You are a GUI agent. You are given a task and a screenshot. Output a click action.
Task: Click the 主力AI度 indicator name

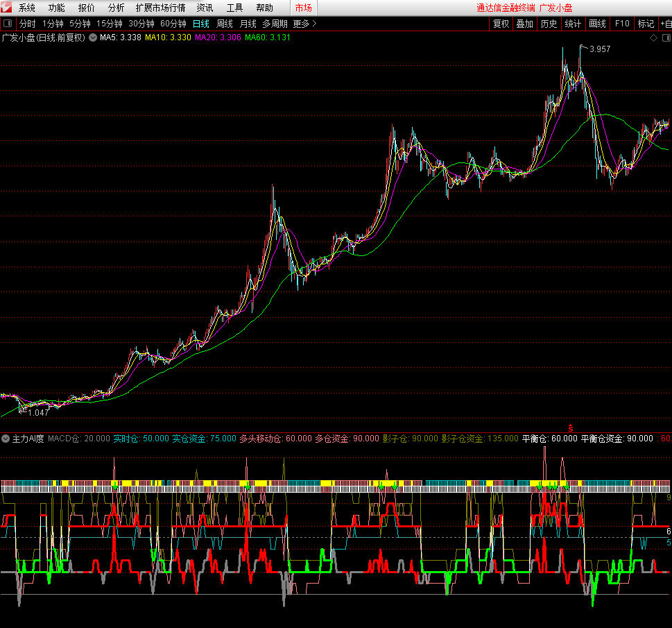[x=28, y=439]
